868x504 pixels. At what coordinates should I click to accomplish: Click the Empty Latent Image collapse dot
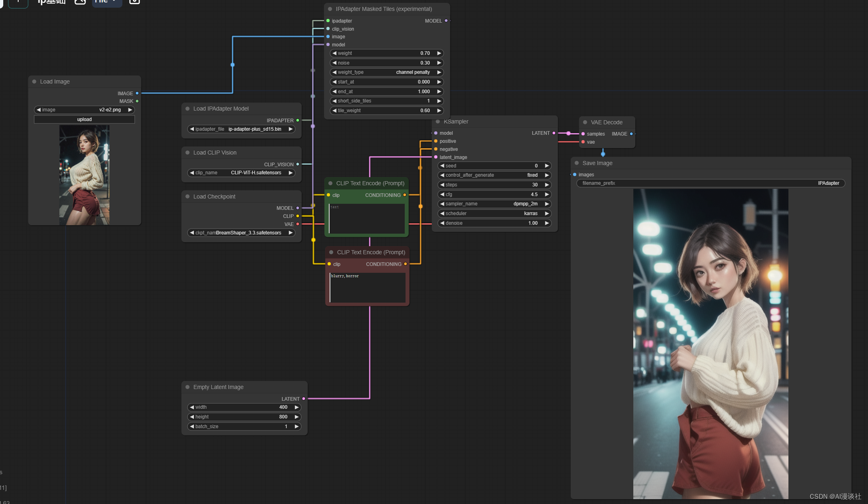coord(187,387)
